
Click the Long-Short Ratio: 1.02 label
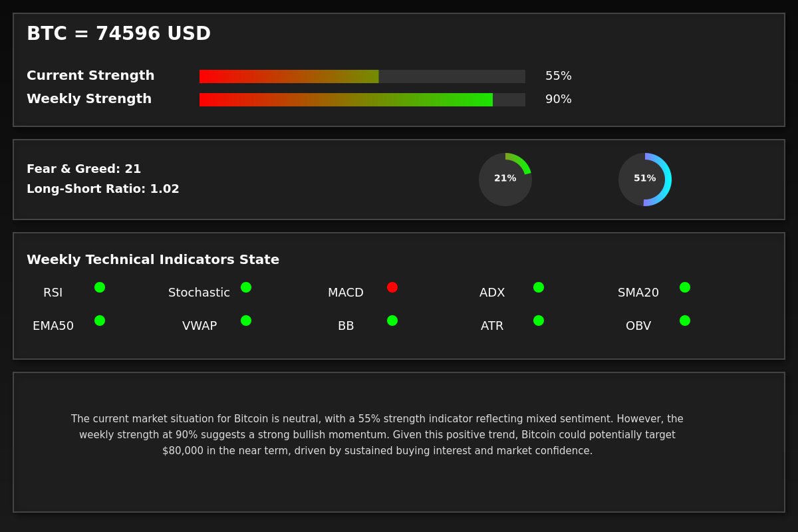(x=103, y=189)
